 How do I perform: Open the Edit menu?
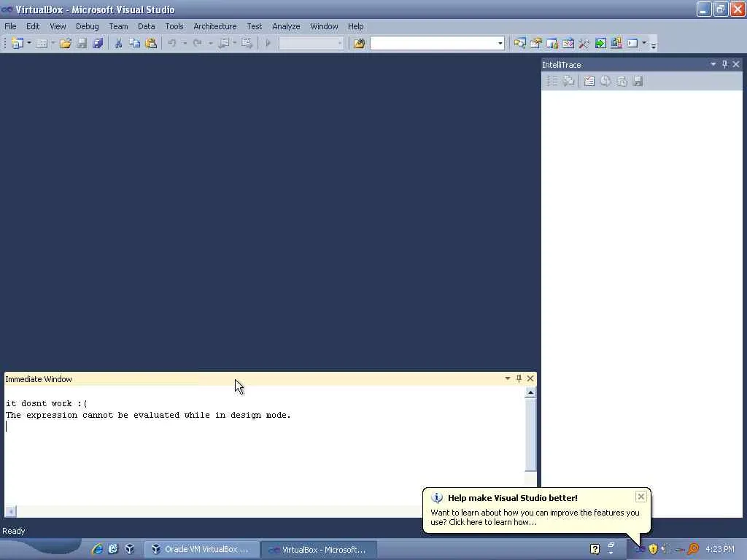33,26
